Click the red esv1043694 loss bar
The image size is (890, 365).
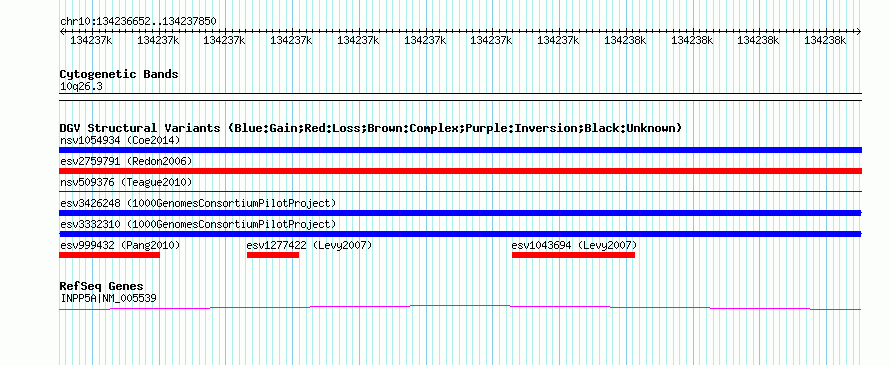(573, 255)
